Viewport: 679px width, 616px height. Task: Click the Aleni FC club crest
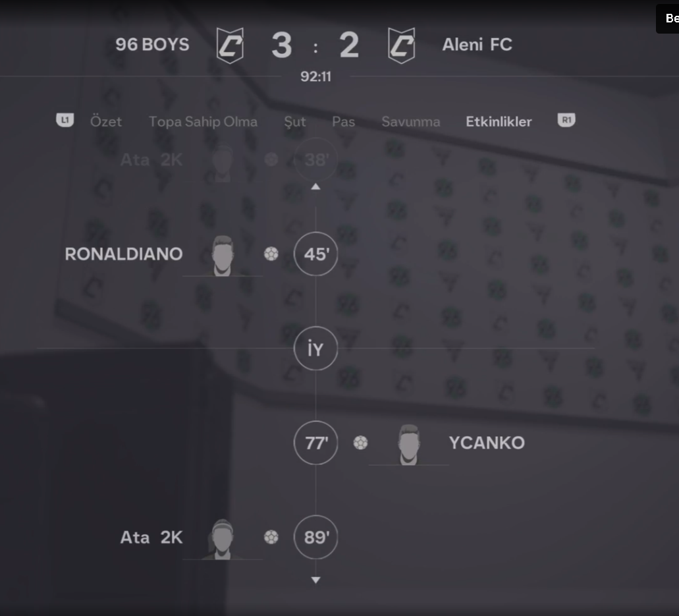pyautogui.click(x=402, y=45)
